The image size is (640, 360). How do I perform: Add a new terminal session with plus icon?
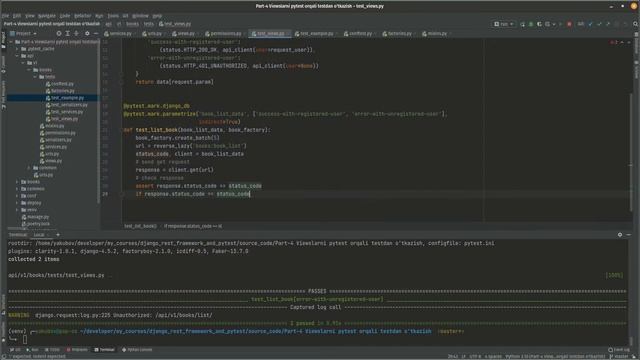58,235
